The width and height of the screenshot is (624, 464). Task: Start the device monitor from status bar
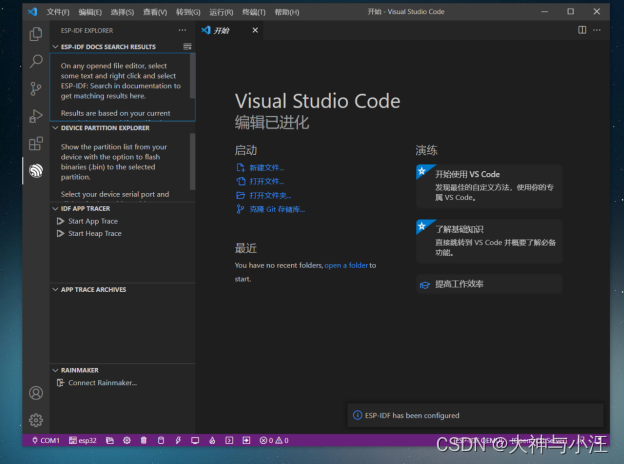point(195,440)
